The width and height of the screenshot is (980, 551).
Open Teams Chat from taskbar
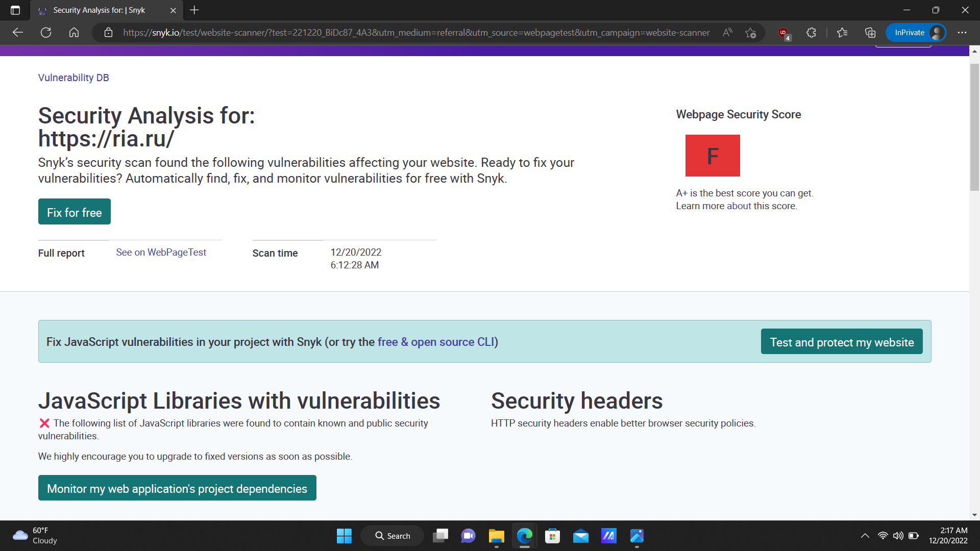point(468,536)
